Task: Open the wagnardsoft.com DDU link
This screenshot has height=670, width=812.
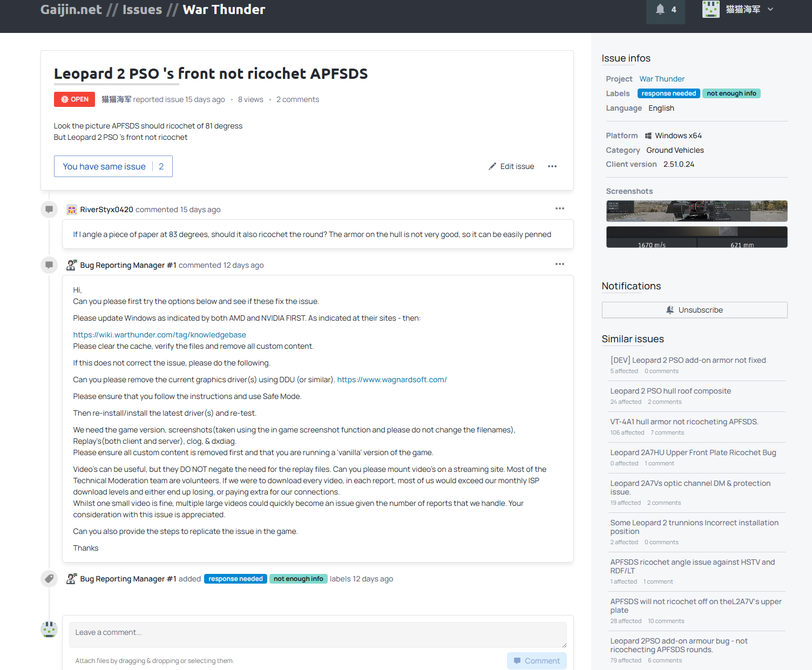Action: [391, 380]
